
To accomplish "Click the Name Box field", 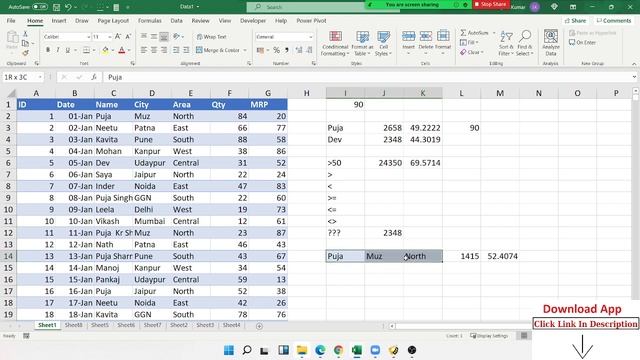I will pos(23,77).
